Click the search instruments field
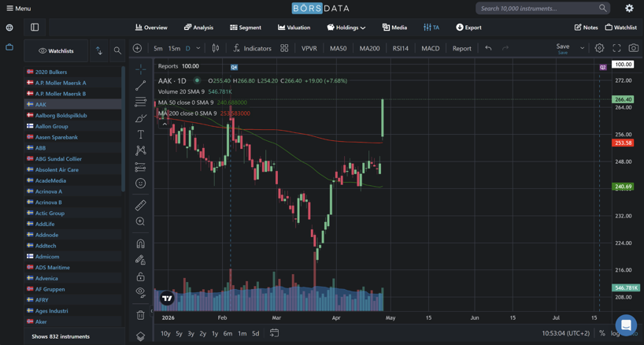This screenshot has width=644, height=345. pos(542,8)
